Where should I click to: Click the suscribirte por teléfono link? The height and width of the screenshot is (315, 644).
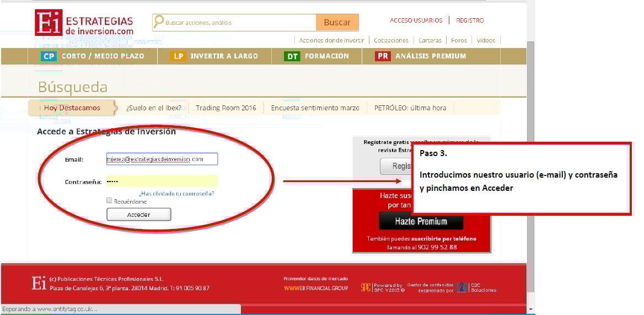[444, 239]
